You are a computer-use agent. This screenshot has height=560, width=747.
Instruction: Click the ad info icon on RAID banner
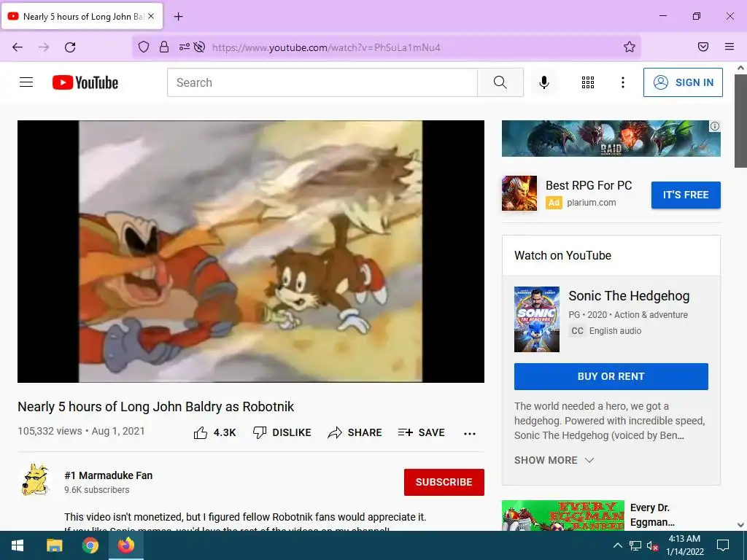click(x=715, y=126)
